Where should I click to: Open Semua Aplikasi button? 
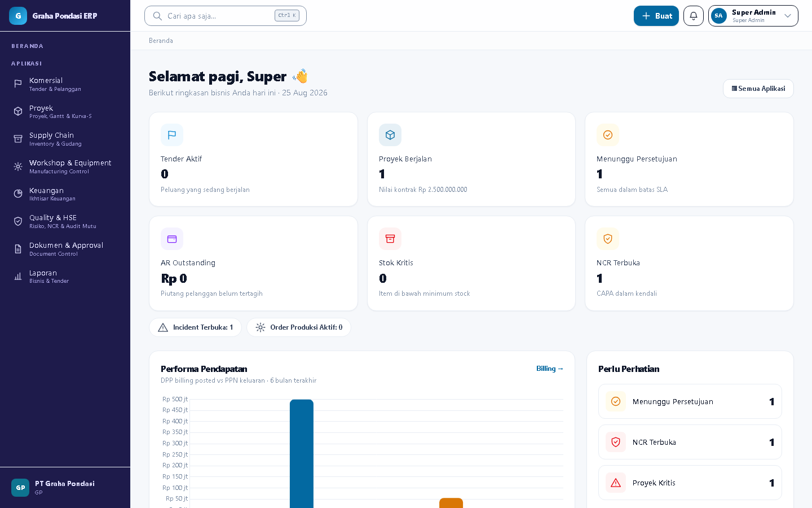(758, 89)
